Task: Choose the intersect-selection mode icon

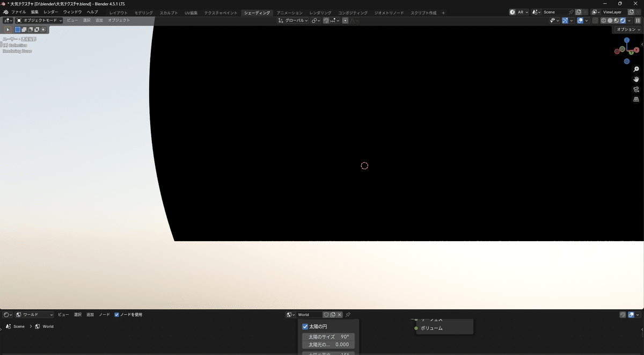Action: [x=43, y=30]
